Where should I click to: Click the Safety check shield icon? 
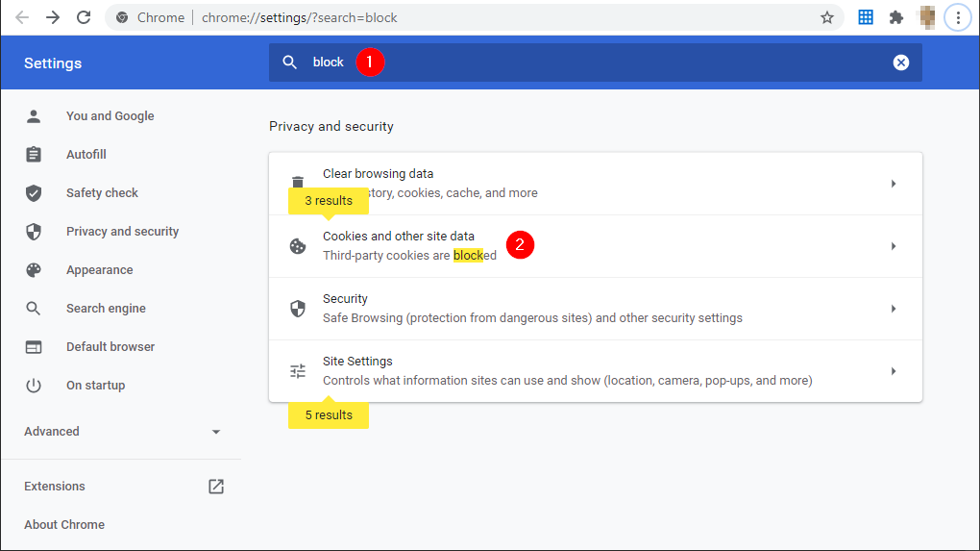(34, 193)
